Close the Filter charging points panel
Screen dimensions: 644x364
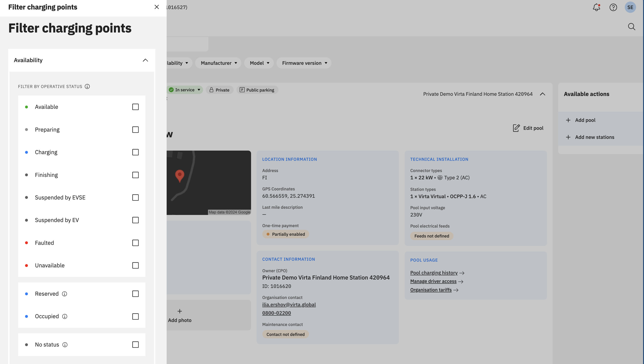(x=157, y=7)
